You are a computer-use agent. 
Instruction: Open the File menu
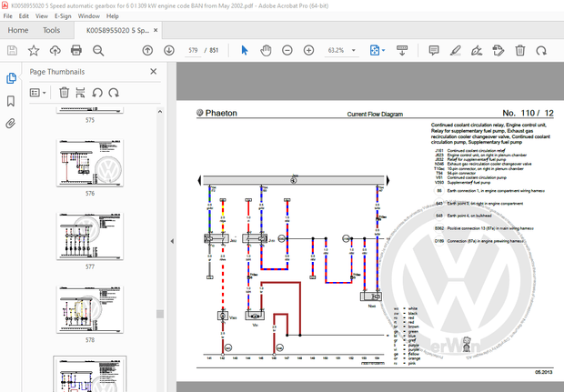coord(7,16)
